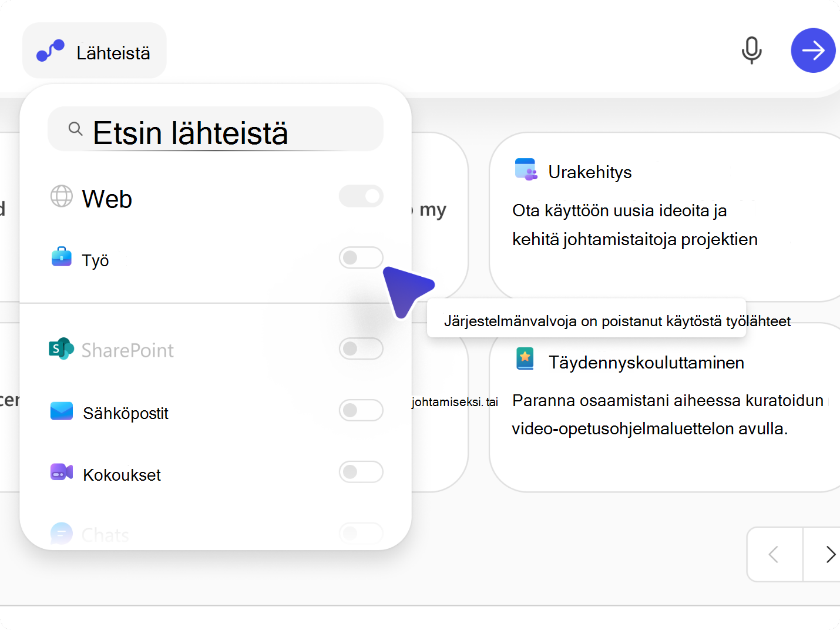Viewport: 840px width, 630px height.
Task: Toggle the Sähköpostit source switch
Action: click(361, 410)
